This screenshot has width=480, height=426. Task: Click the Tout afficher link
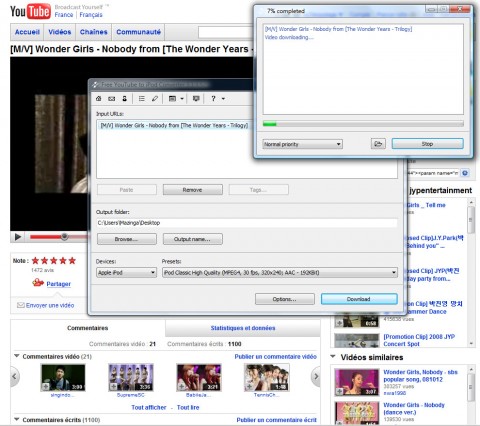pos(149,407)
